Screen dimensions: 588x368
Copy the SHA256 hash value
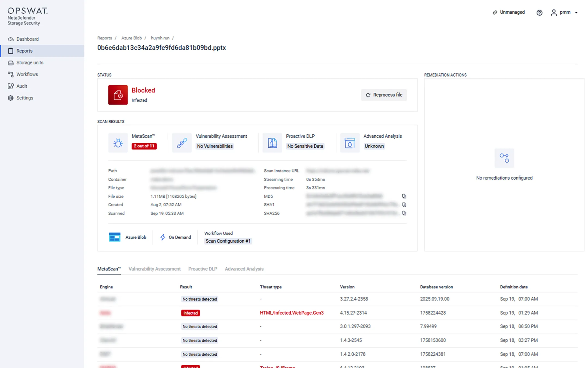[404, 213]
